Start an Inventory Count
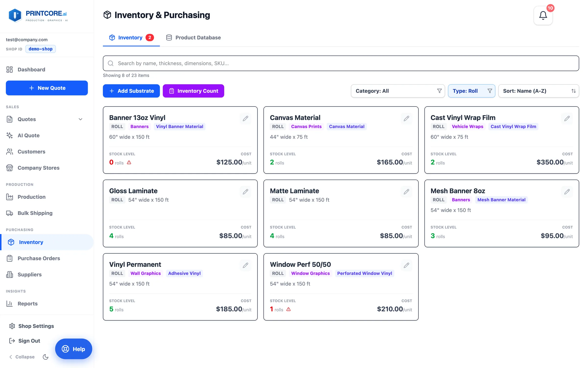This screenshot has height=368, width=588. 193,91
